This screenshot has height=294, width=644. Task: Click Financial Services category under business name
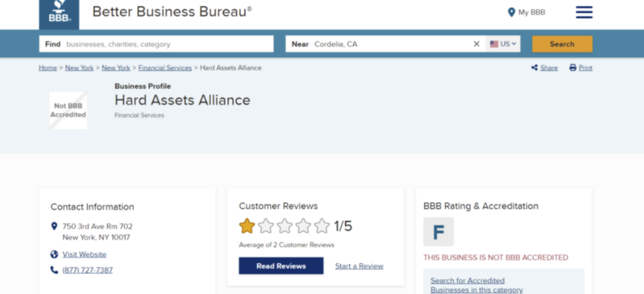139,116
